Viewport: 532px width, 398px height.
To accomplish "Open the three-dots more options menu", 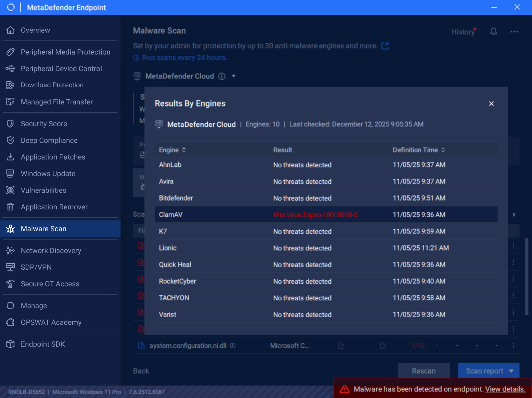I will (x=514, y=32).
